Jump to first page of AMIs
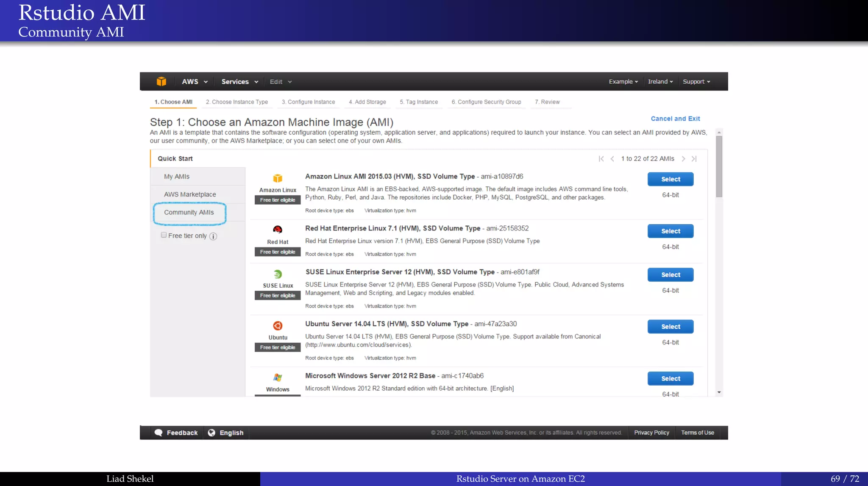 coord(601,159)
